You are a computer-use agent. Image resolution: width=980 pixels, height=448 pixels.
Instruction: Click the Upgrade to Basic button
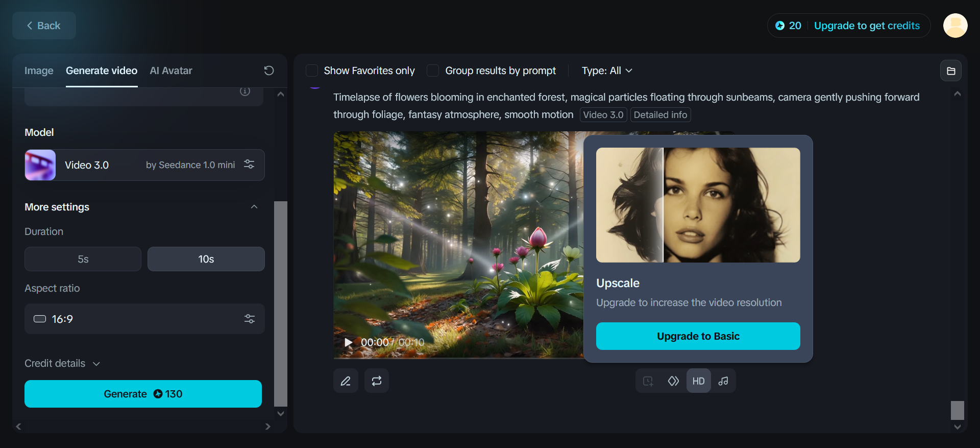point(698,336)
